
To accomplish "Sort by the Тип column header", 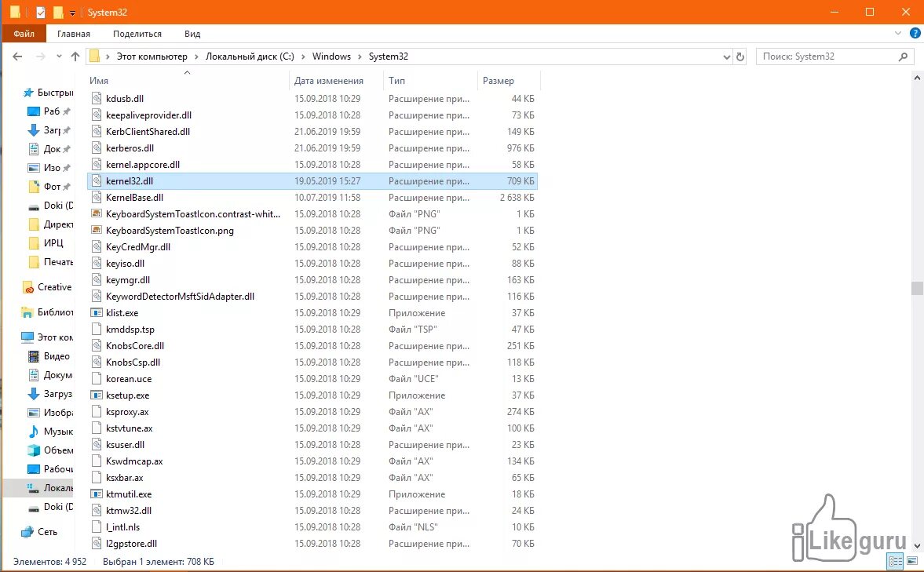I will pyautogui.click(x=429, y=81).
